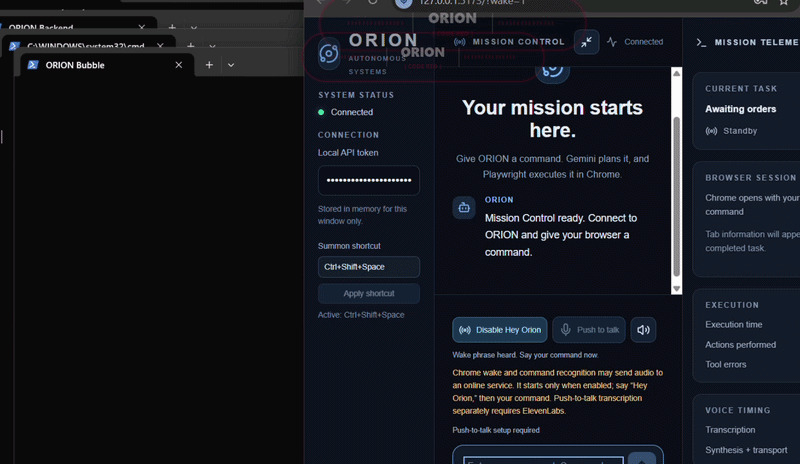Image resolution: width=800 pixels, height=464 pixels.
Task: Toggle the speaker voice output button
Action: click(x=643, y=330)
